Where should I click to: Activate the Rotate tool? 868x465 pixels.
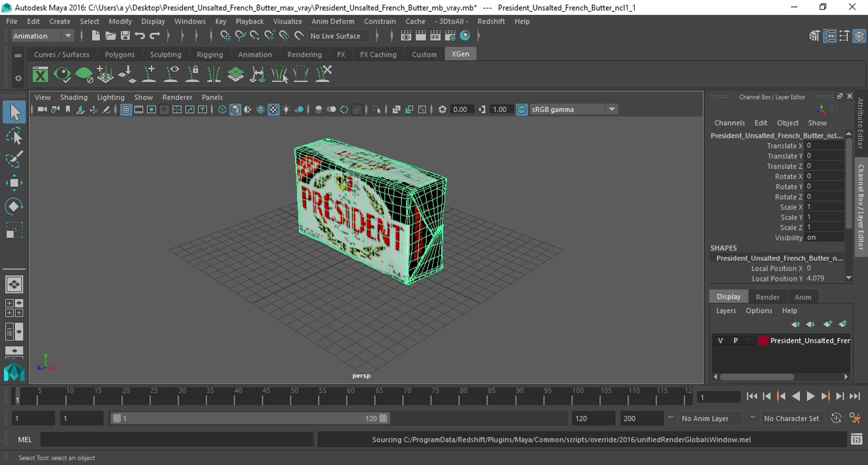tap(14, 206)
